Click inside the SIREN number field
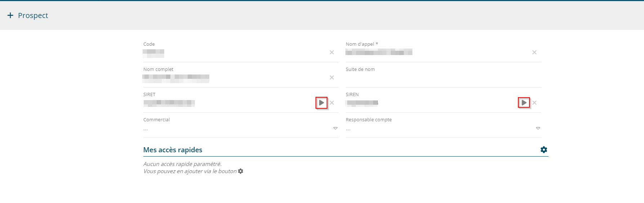Viewport: 644px width, 203px height. click(x=429, y=103)
